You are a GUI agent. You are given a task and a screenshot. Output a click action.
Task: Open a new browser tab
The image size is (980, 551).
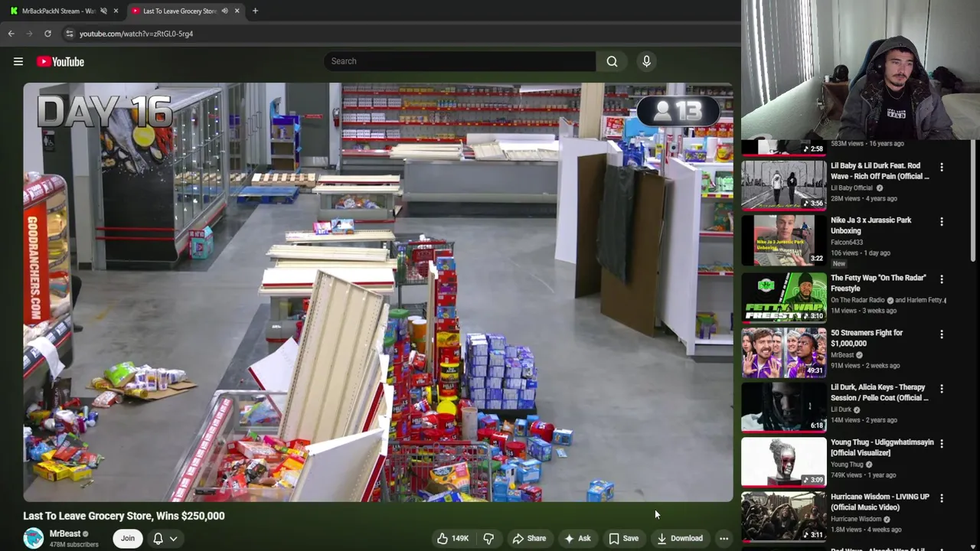[x=255, y=11]
